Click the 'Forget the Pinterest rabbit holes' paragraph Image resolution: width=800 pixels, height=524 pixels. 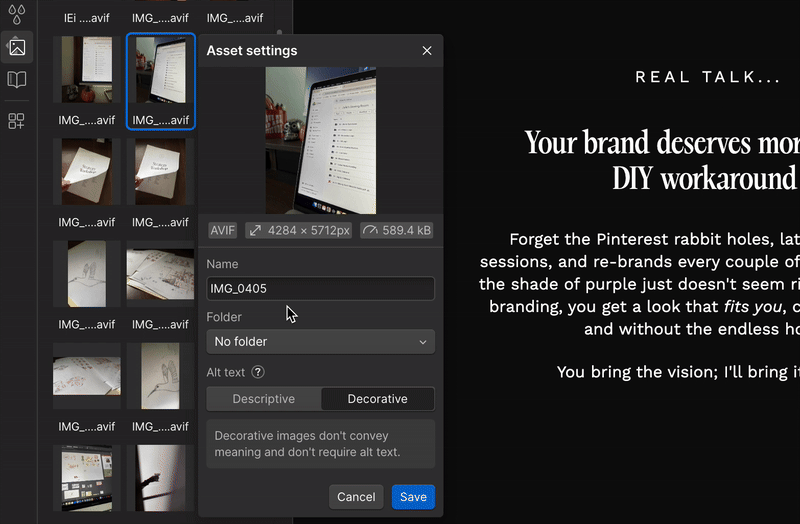(639, 284)
